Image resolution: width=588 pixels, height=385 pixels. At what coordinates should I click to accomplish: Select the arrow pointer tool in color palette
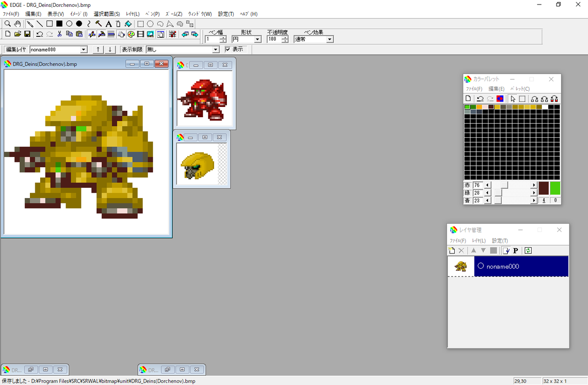pos(513,99)
